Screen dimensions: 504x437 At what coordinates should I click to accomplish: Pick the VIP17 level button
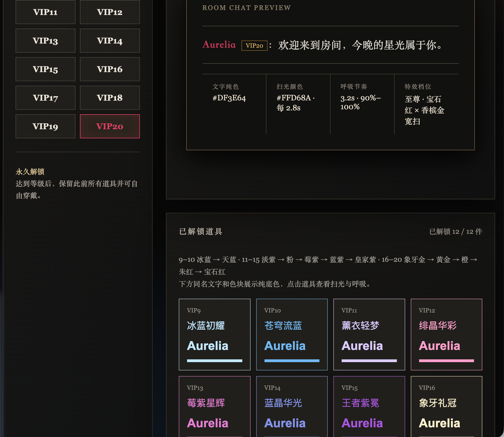(46, 98)
